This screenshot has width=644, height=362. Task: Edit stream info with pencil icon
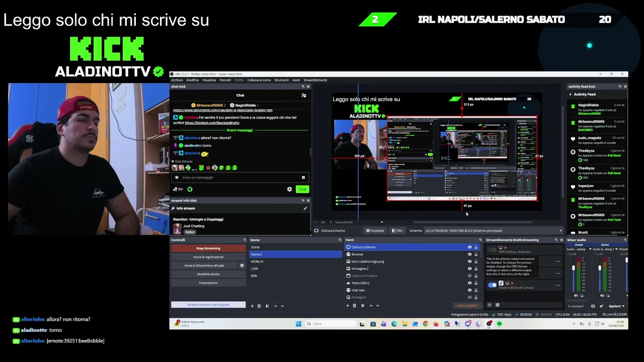coord(305,208)
